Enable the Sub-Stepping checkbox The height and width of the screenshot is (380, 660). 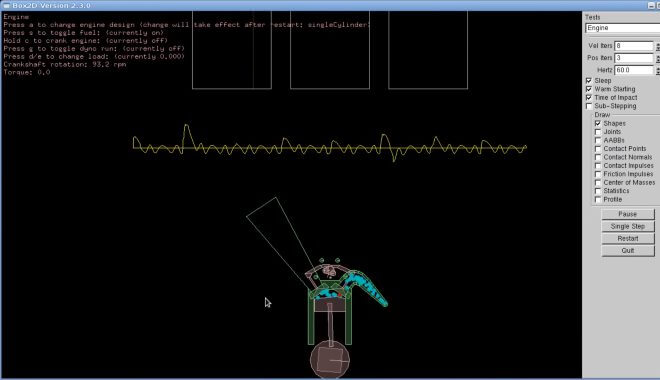click(x=589, y=106)
